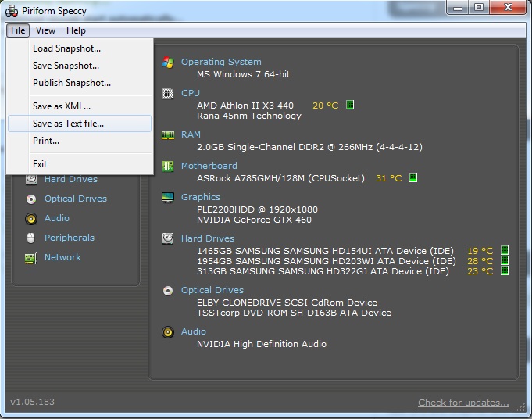The image size is (532, 419).
Task: Select Peripherals in the sidebar
Action: (x=70, y=238)
